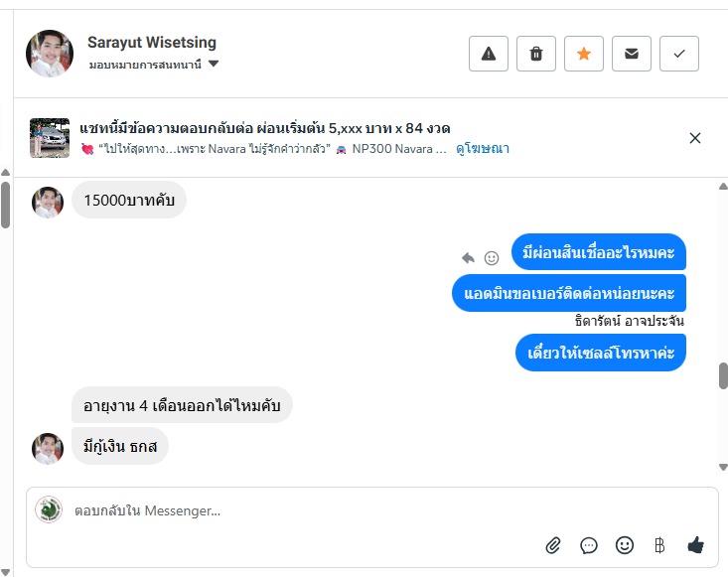Click the chat vertical scrollbar thumb
Viewport: 728px width, 577px height.
(723, 375)
